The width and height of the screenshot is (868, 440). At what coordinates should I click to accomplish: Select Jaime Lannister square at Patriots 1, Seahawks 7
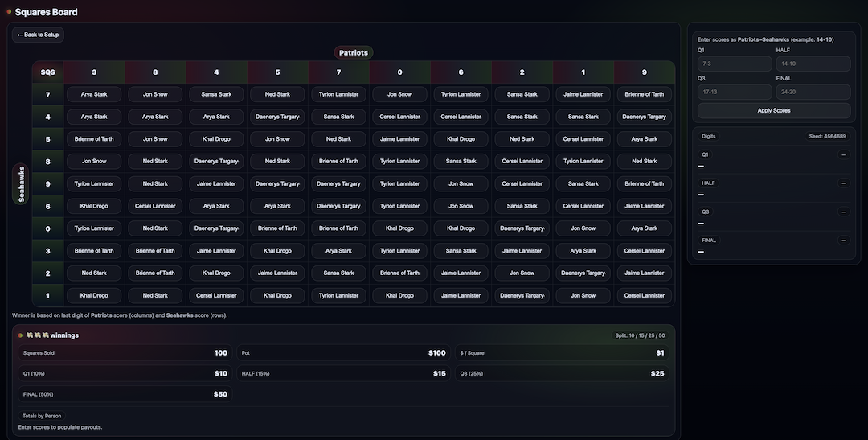(583, 94)
